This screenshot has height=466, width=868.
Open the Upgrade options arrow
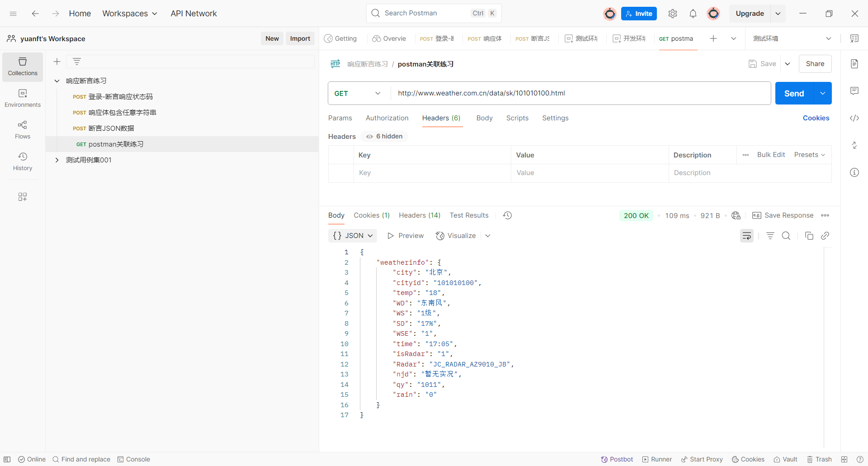(x=778, y=14)
